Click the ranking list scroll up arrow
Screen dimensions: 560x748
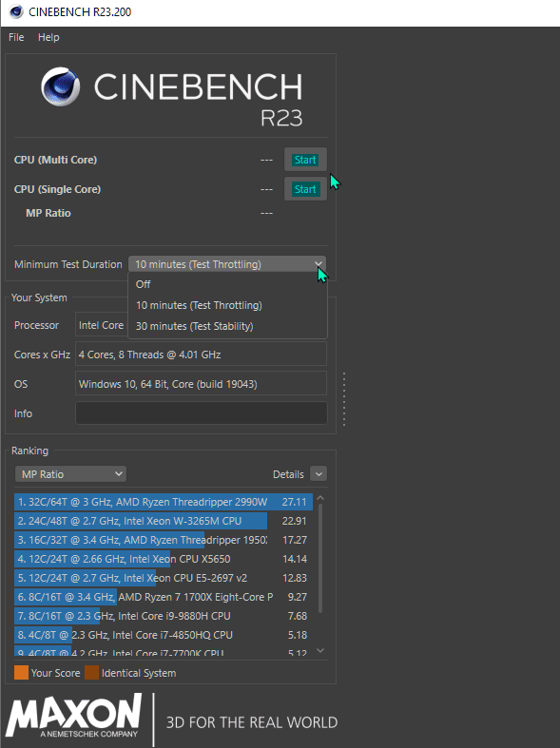click(x=320, y=498)
